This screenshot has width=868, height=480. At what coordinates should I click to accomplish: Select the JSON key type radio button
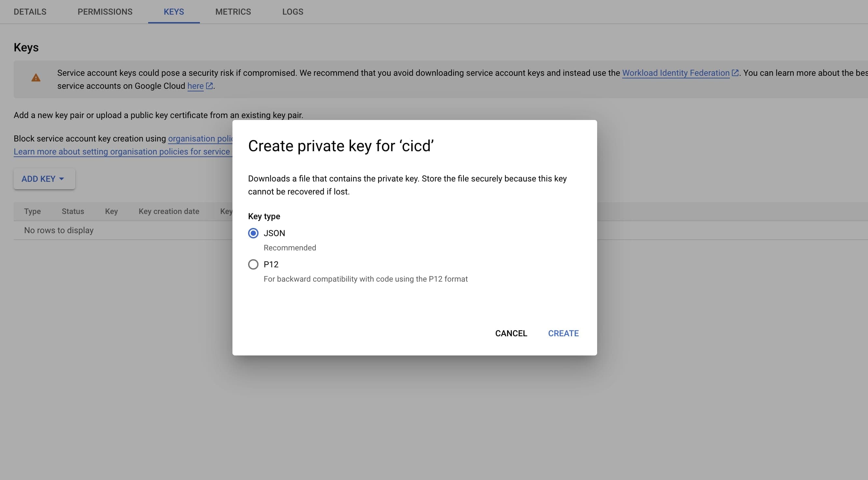pos(253,233)
